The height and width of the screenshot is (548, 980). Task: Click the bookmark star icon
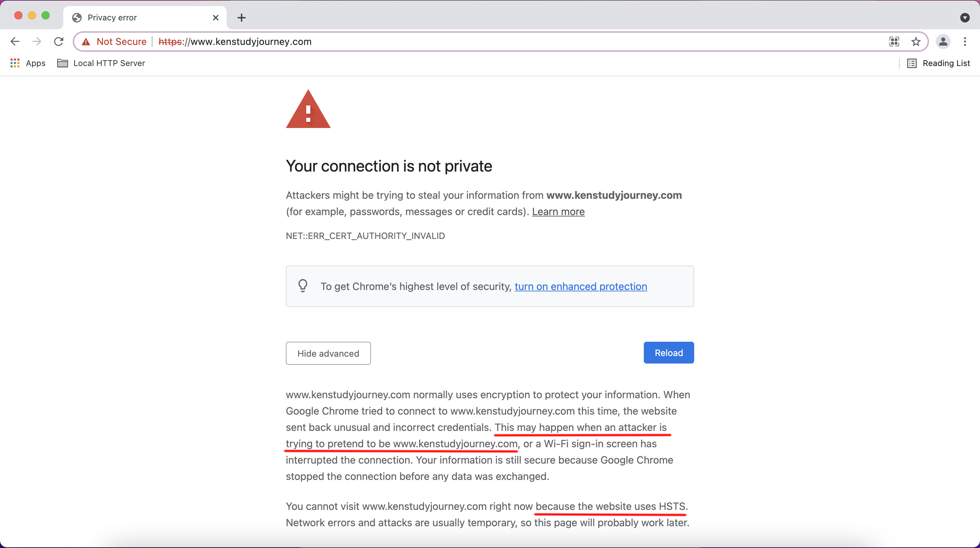point(916,42)
